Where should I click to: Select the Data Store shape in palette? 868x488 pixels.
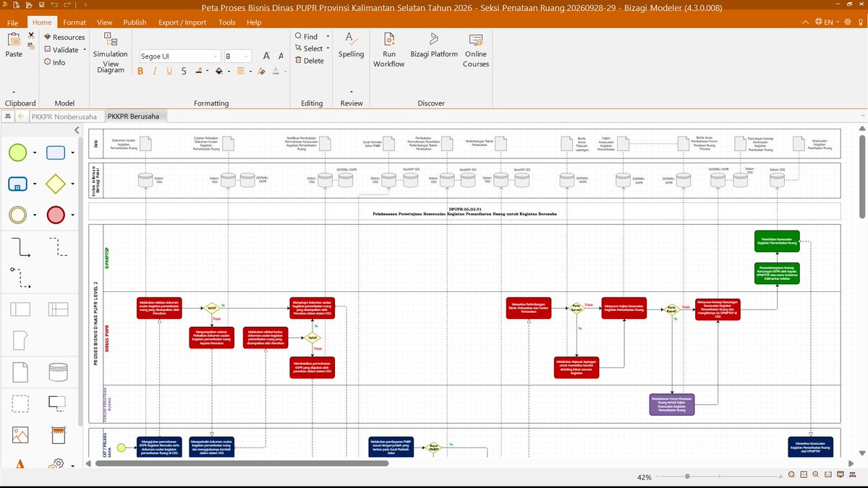coord(58,372)
